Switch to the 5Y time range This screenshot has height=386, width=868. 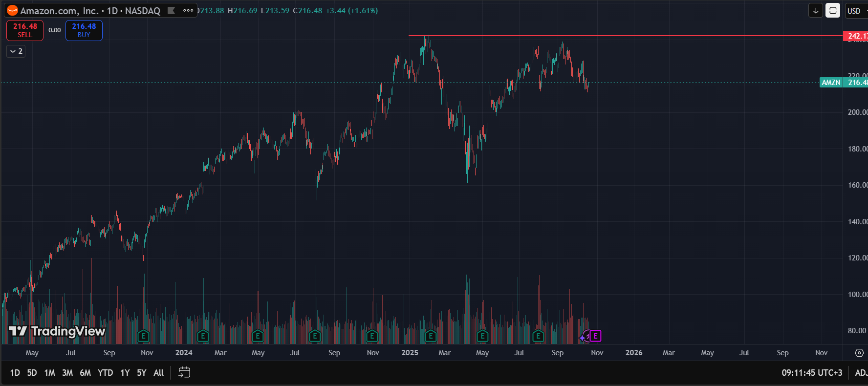coord(141,373)
